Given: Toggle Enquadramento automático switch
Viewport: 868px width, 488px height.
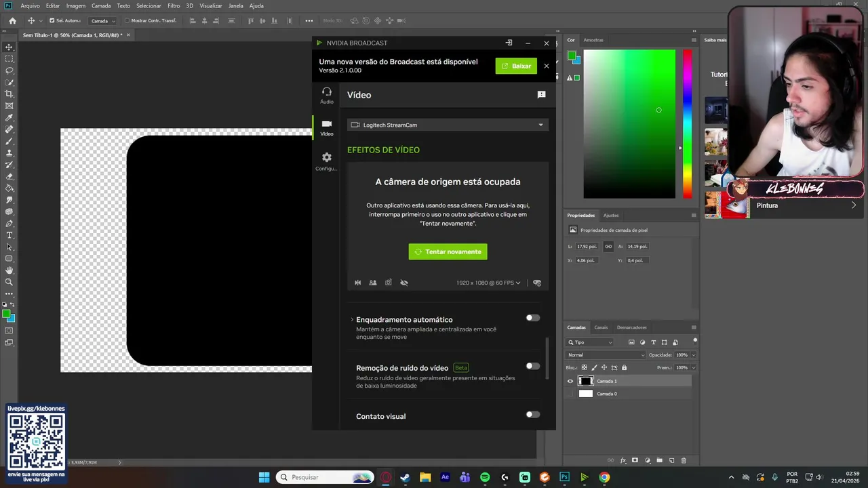Looking at the screenshot, I should (x=533, y=318).
